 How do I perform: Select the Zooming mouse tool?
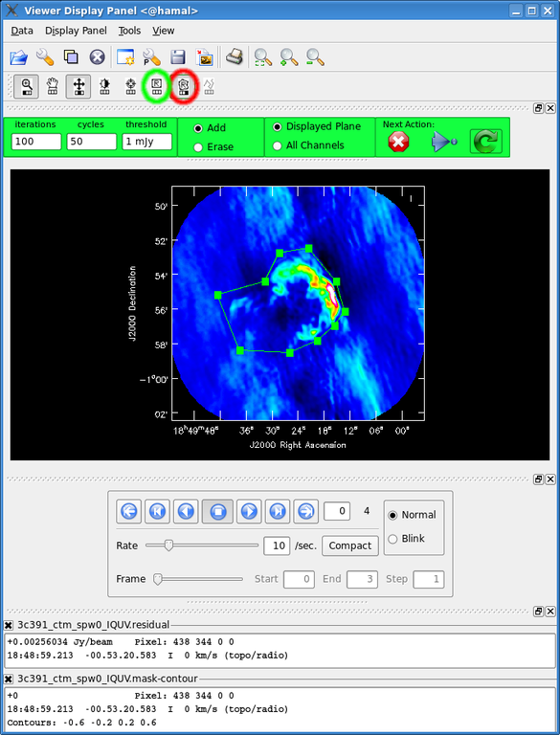[x=26, y=87]
